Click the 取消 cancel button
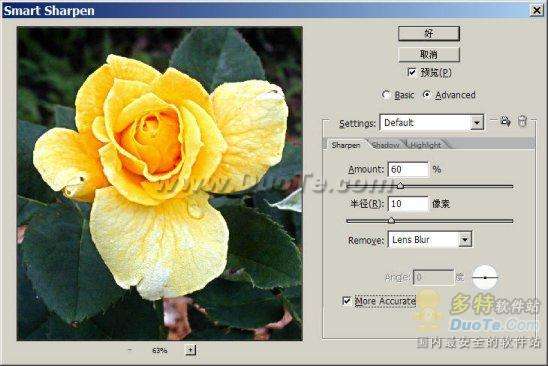This screenshot has height=366, width=548. click(x=429, y=55)
